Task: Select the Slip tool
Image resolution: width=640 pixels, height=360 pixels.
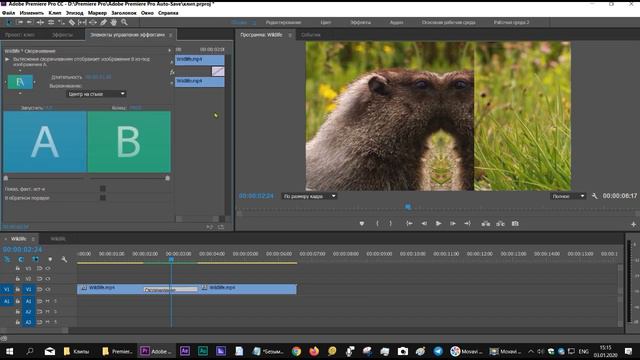Action: click(x=82, y=22)
